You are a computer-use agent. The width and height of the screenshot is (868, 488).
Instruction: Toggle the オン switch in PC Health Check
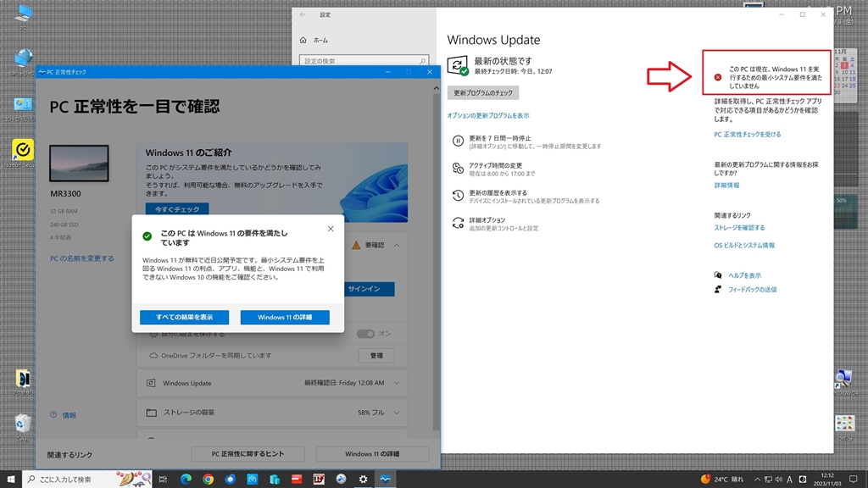coord(365,334)
